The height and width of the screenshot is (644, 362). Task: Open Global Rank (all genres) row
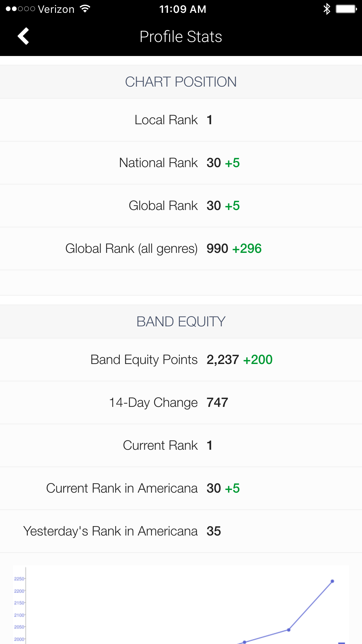(181, 249)
